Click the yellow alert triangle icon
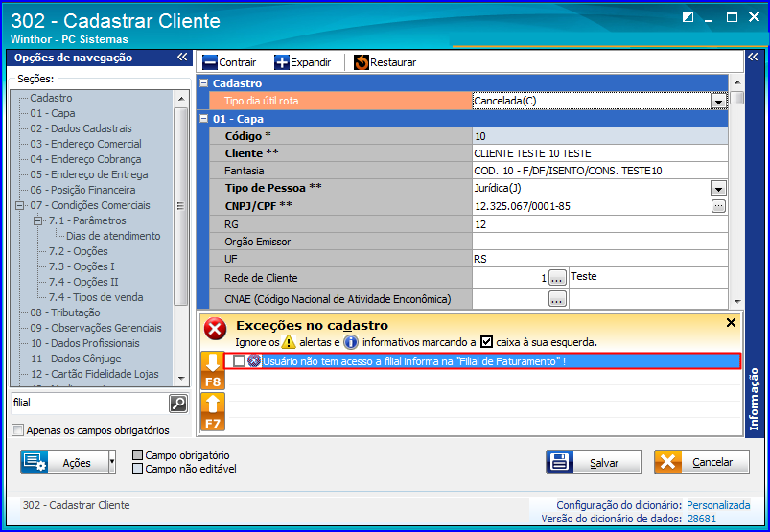This screenshot has height=532, width=770. (x=289, y=341)
